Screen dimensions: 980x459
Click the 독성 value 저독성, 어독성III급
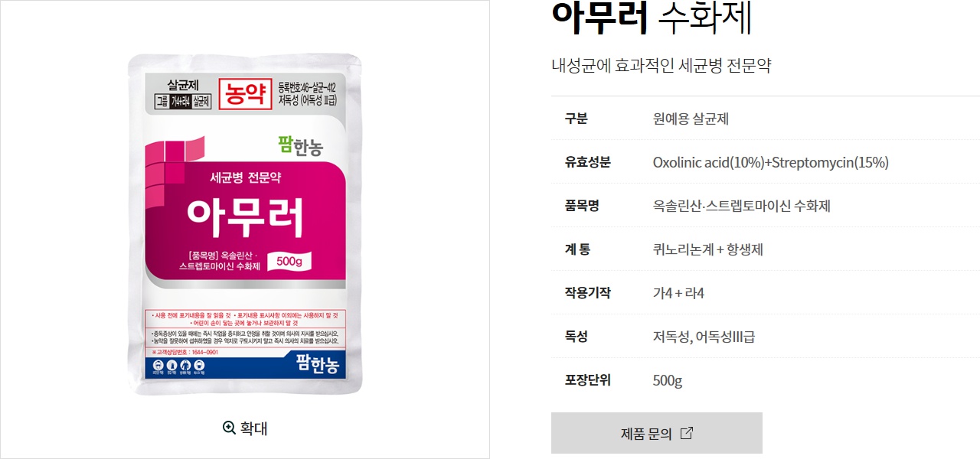click(704, 337)
